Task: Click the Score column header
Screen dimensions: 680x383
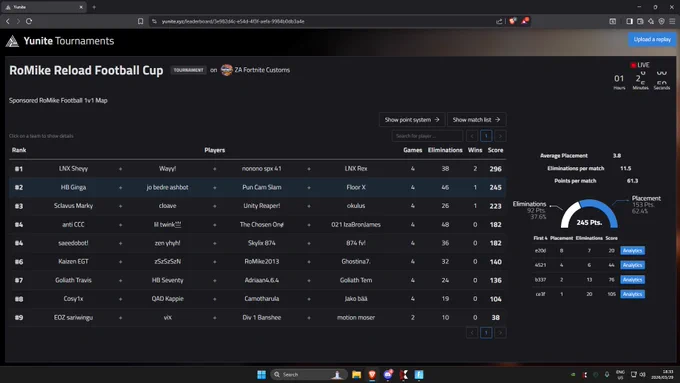Action: (x=495, y=150)
